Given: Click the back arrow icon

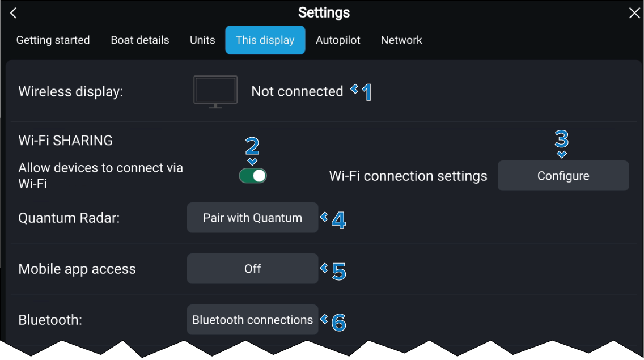Looking at the screenshot, I should (x=14, y=13).
